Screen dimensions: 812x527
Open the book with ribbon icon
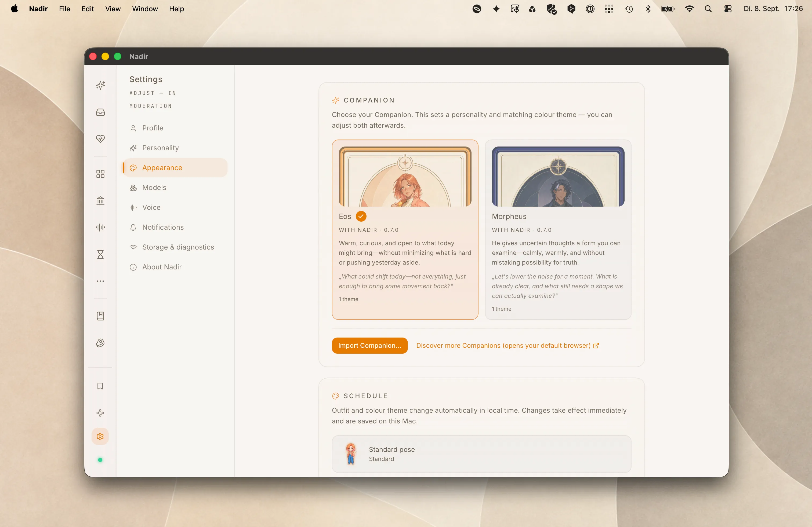(x=100, y=316)
